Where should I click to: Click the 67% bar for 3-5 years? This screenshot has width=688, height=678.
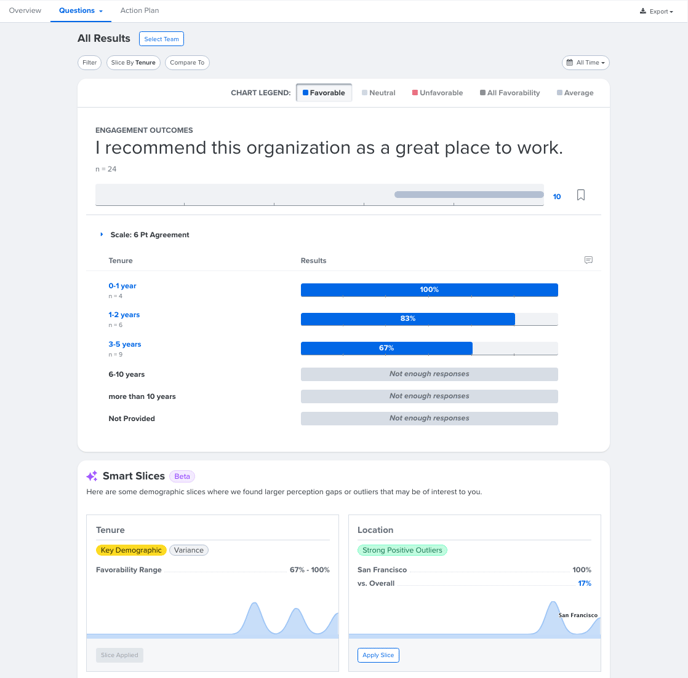(x=387, y=348)
